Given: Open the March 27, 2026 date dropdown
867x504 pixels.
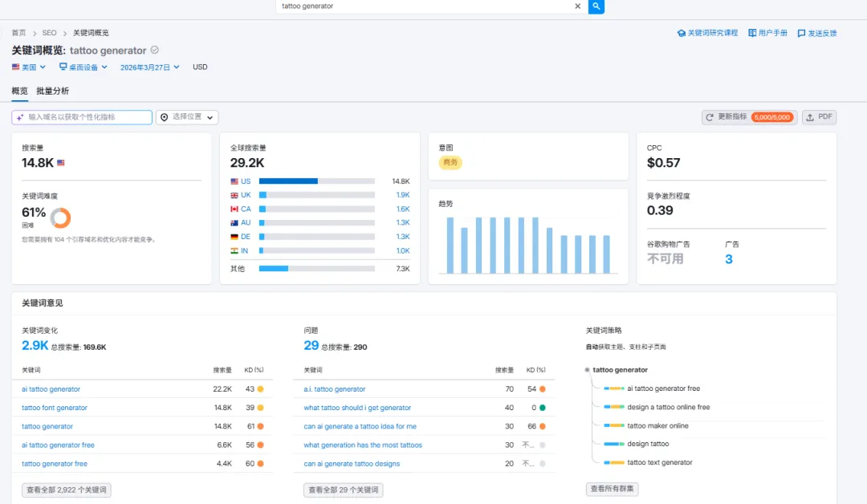Looking at the screenshot, I should pyautogui.click(x=150, y=67).
